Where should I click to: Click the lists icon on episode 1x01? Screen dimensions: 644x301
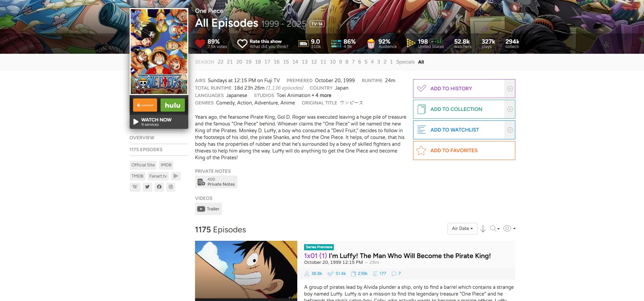(x=375, y=274)
